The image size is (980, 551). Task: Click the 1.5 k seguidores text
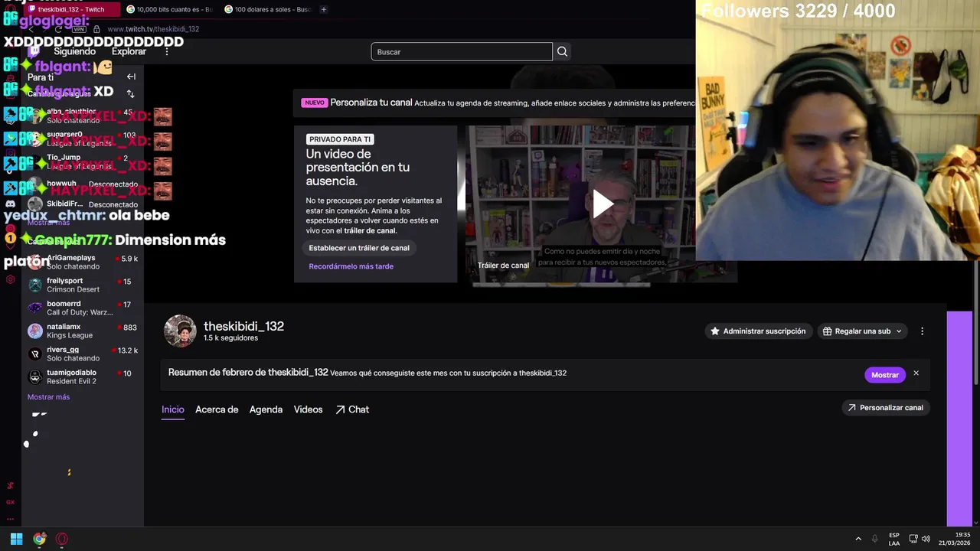(230, 338)
